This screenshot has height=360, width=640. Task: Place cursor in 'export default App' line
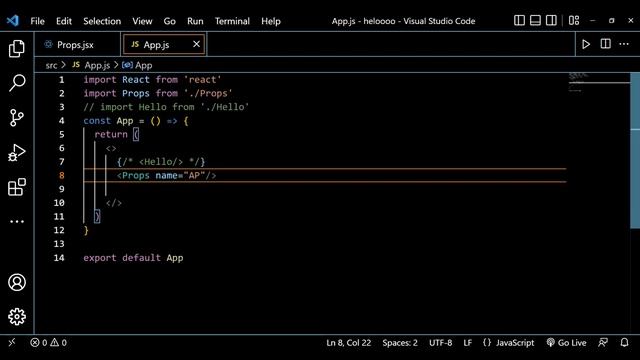(x=133, y=258)
